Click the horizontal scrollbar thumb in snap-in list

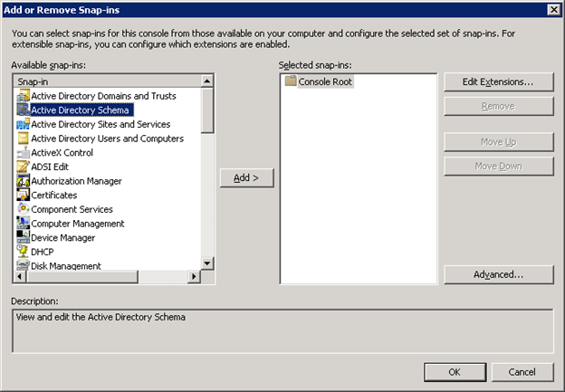82,277
